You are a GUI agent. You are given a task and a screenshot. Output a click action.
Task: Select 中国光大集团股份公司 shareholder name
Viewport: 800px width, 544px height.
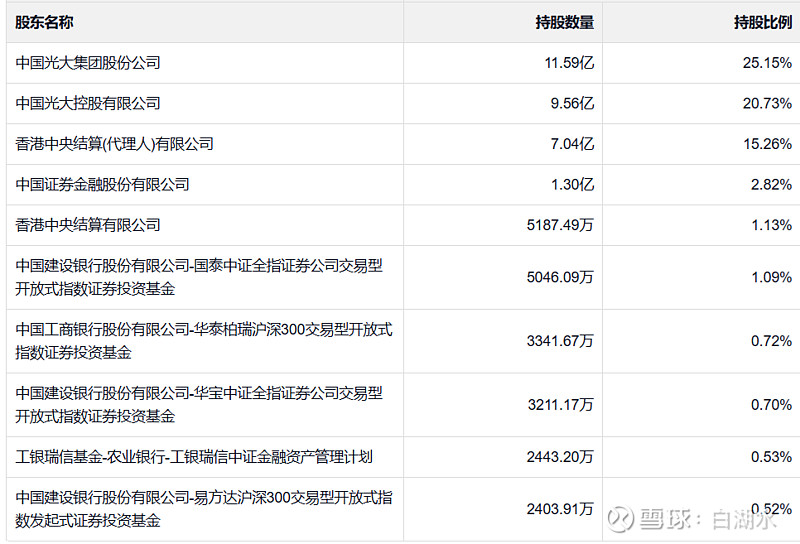pyautogui.click(x=88, y=63)
